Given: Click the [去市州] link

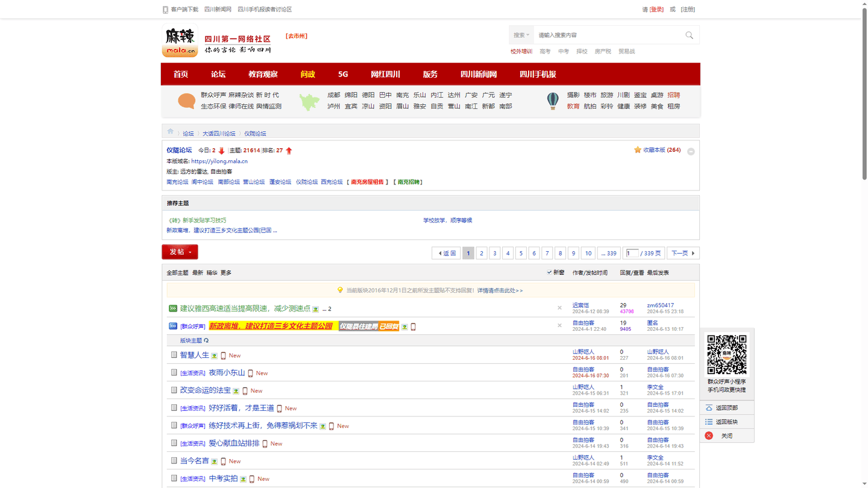Looking at the screenshot, I should 297,36.
